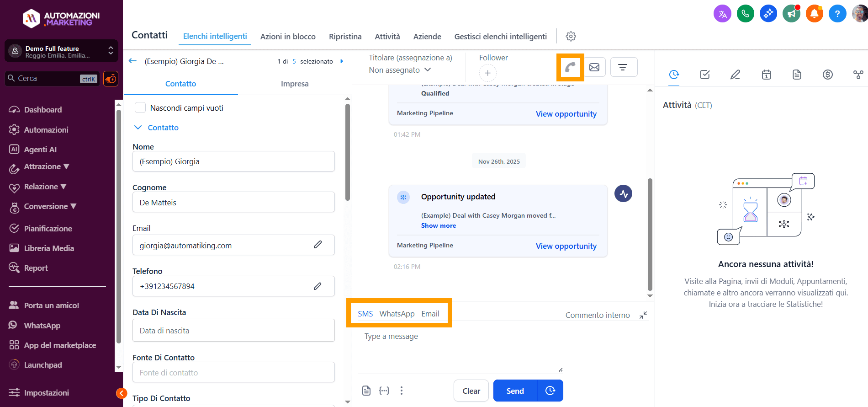
Task: Open the Demo Full feature account switcher
Action: (61, 51)
